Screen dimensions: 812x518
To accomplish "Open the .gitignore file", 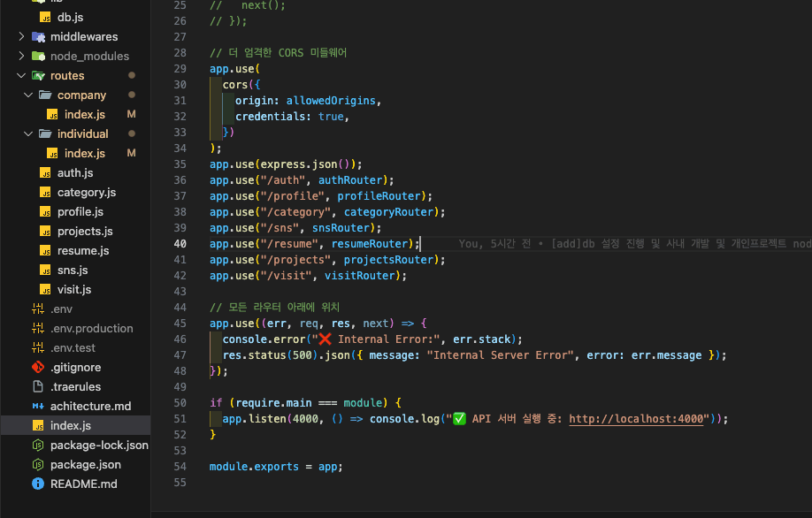I will coord(75,368).
